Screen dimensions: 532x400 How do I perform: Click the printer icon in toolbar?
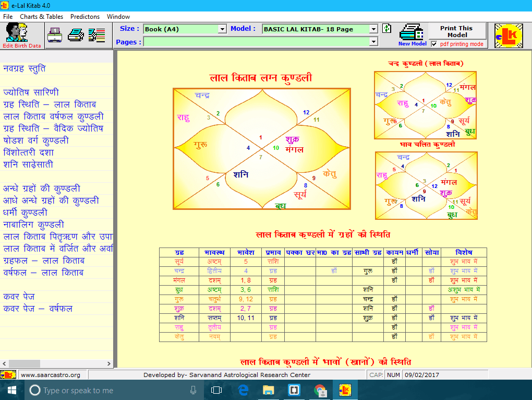pos(76,35)
